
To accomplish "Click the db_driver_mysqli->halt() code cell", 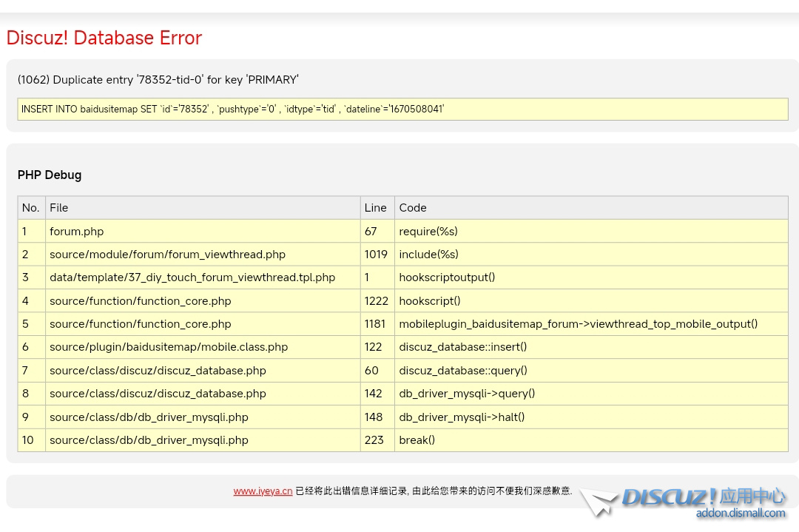I will pos(591,417).
